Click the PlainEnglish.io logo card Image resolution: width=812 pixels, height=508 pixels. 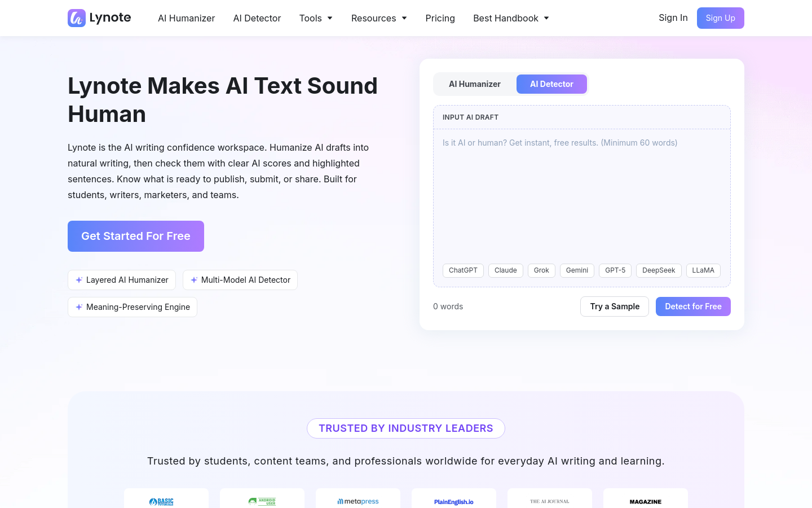tap(454, 499)
